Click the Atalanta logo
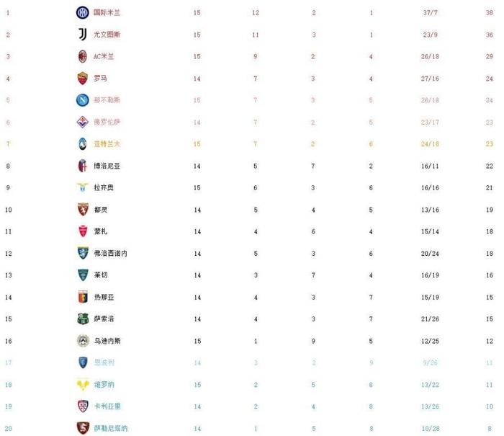The width and height of the screenshot is (504, 436). (83, 144)
